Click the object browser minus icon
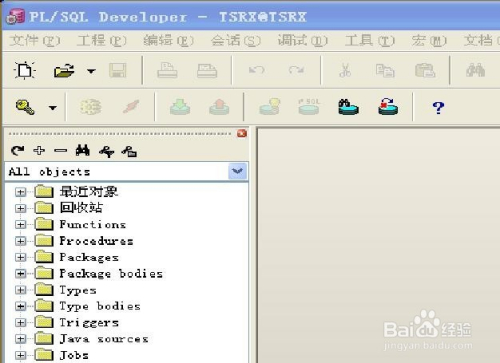The width and height of the screenshot is (500, 363). tap(61, 151)
